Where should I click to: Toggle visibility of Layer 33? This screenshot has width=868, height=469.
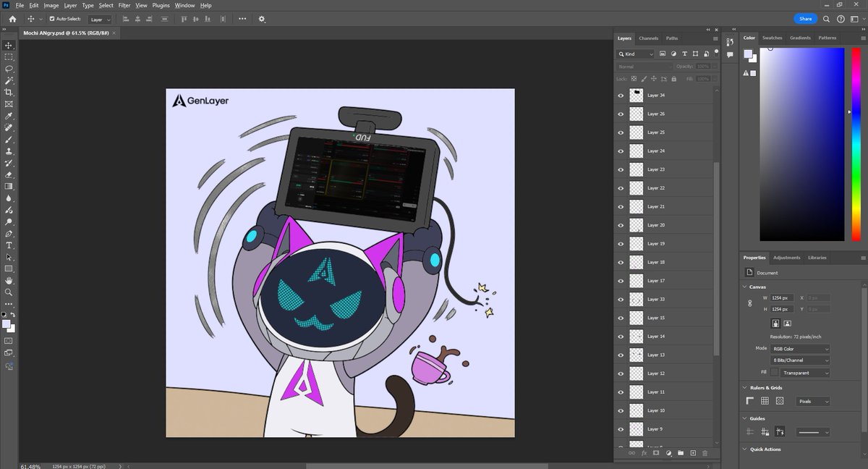[x=621, y=300]
